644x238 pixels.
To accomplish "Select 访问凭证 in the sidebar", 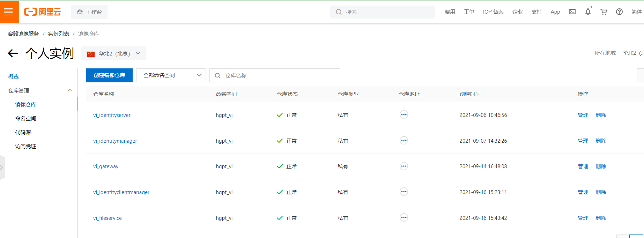I will (x=25, y=146).
